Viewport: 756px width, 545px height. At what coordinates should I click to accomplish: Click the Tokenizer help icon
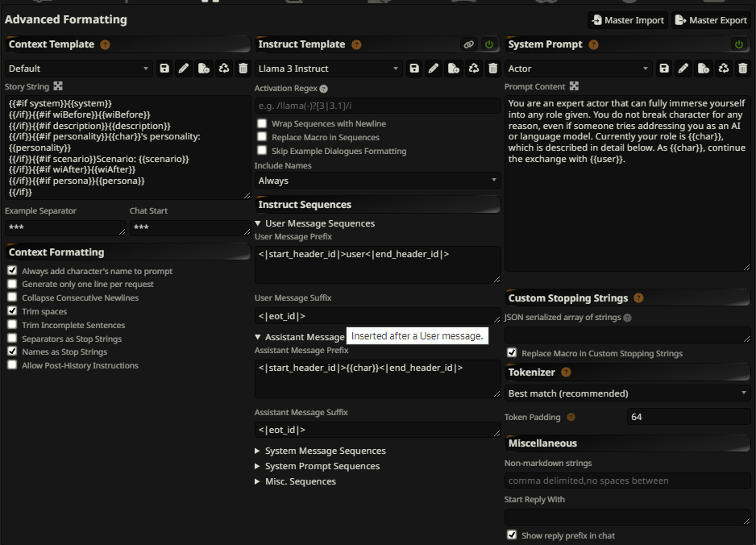pyautogui.click(x=566, y=372)
